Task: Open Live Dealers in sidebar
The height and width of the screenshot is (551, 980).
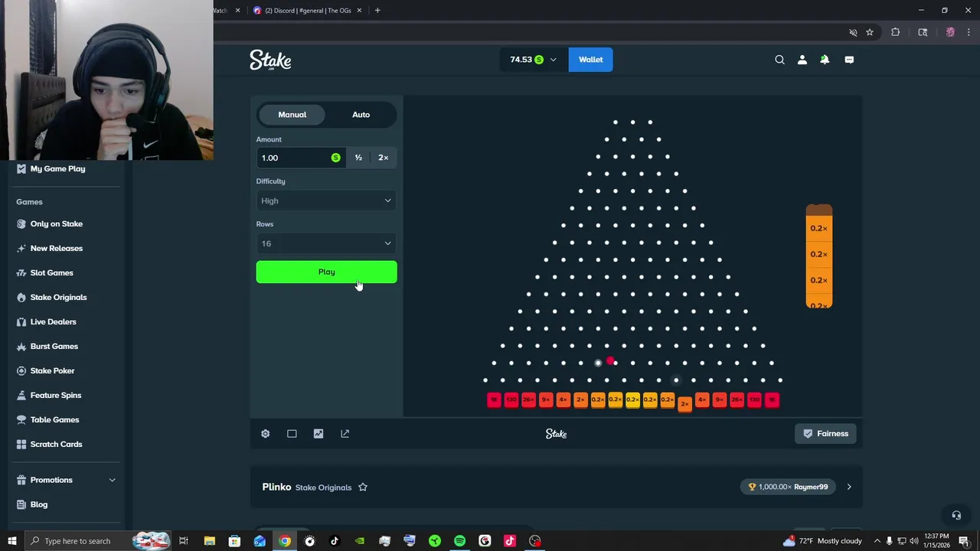Action: (53, 321)
